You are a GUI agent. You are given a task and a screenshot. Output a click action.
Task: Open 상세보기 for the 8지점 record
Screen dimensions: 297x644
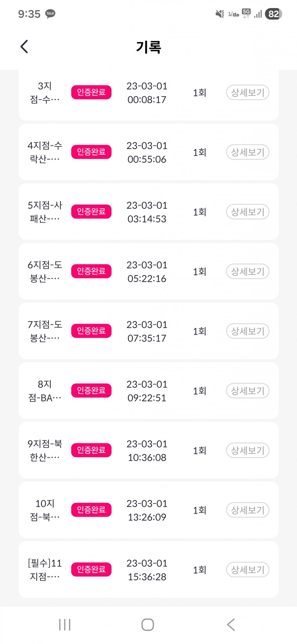(247, 391)
